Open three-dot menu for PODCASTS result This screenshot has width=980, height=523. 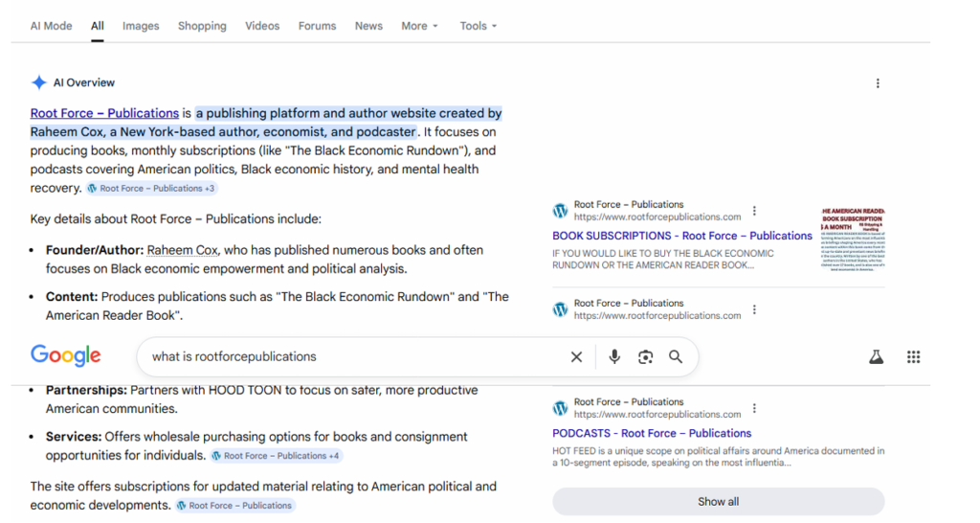pos(754,408)
